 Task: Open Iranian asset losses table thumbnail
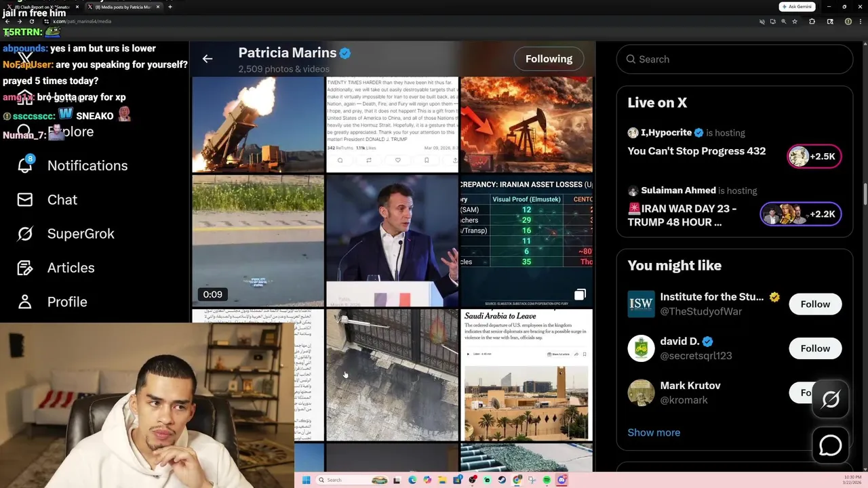click(x=526, y=241)
